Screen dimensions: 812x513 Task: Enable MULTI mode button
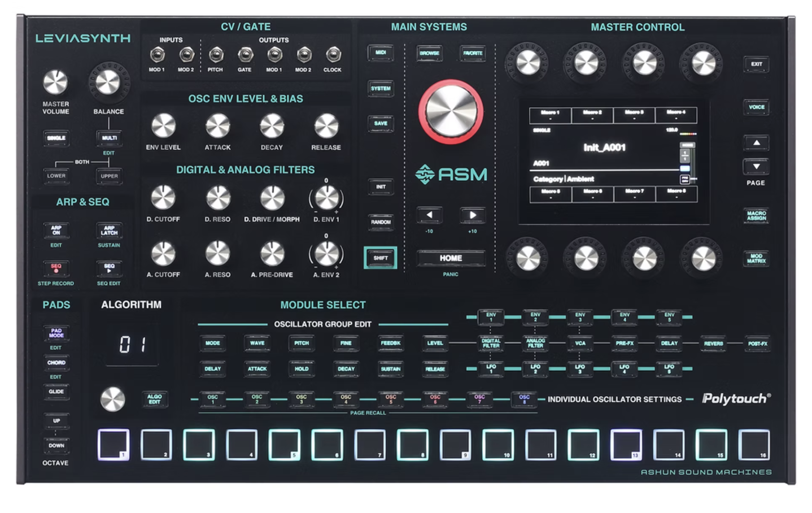click(x=109, y=138)
